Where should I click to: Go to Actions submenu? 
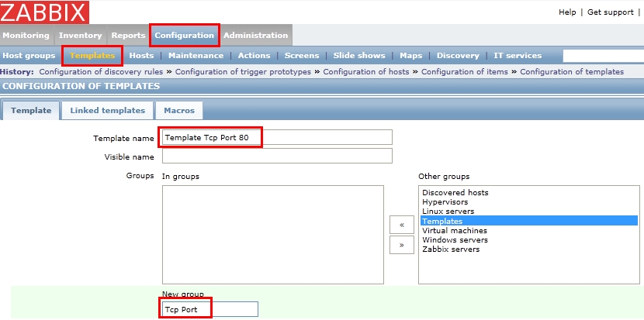254,55
